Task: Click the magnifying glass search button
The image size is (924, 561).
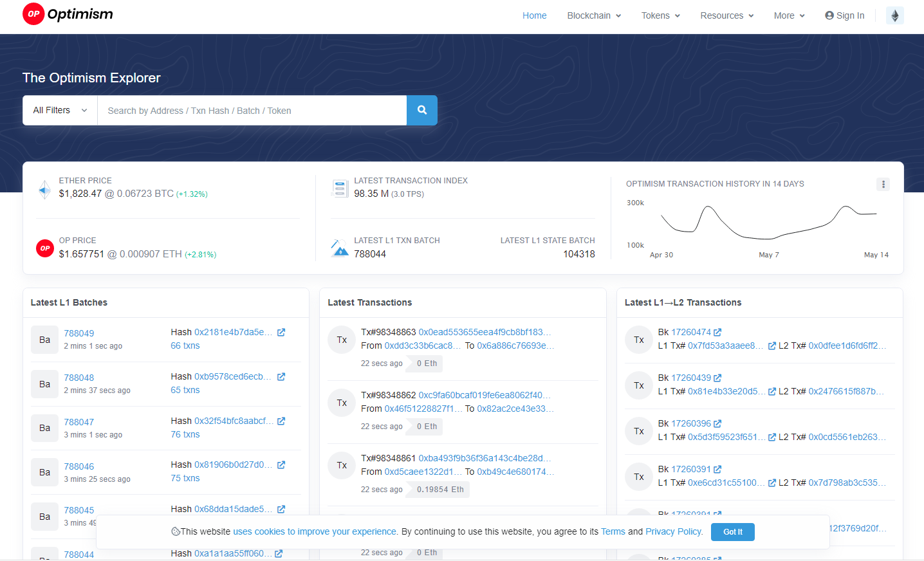Action: (x=421, y=110)
